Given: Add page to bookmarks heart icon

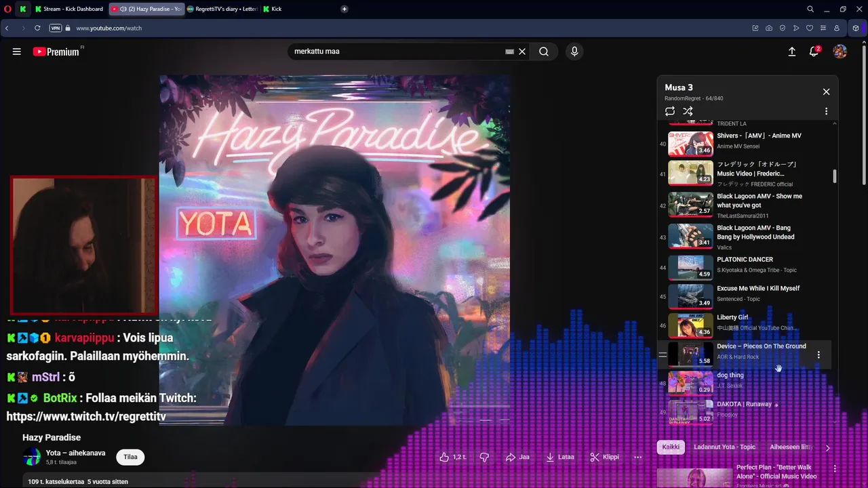Looking at the screenshot, I should [810, 28].
